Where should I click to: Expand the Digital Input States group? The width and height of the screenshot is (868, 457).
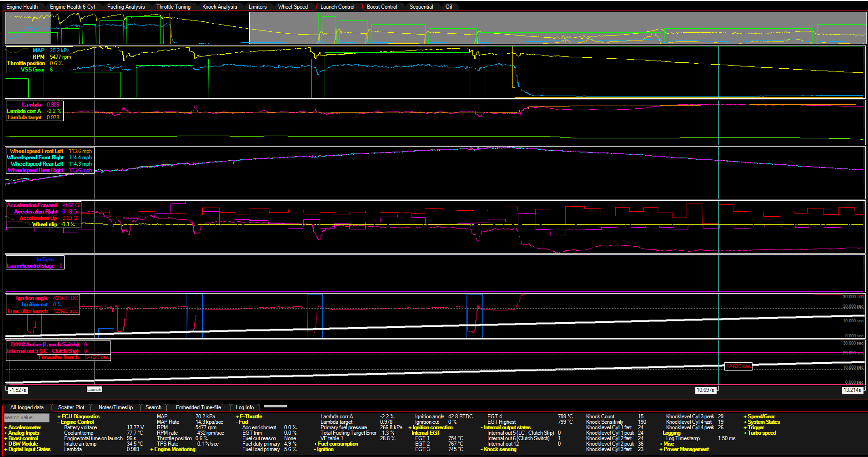pos(27,449)
